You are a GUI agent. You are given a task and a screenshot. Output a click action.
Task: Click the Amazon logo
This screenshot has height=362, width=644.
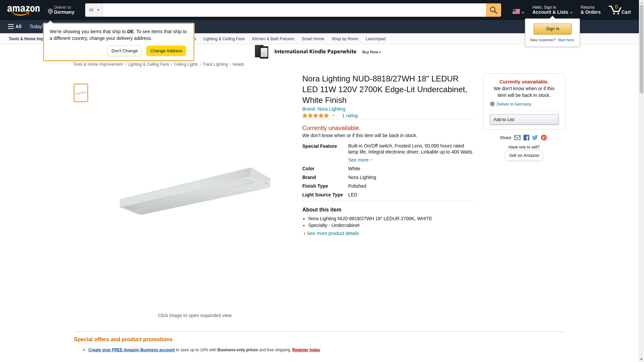click(23, 10)
